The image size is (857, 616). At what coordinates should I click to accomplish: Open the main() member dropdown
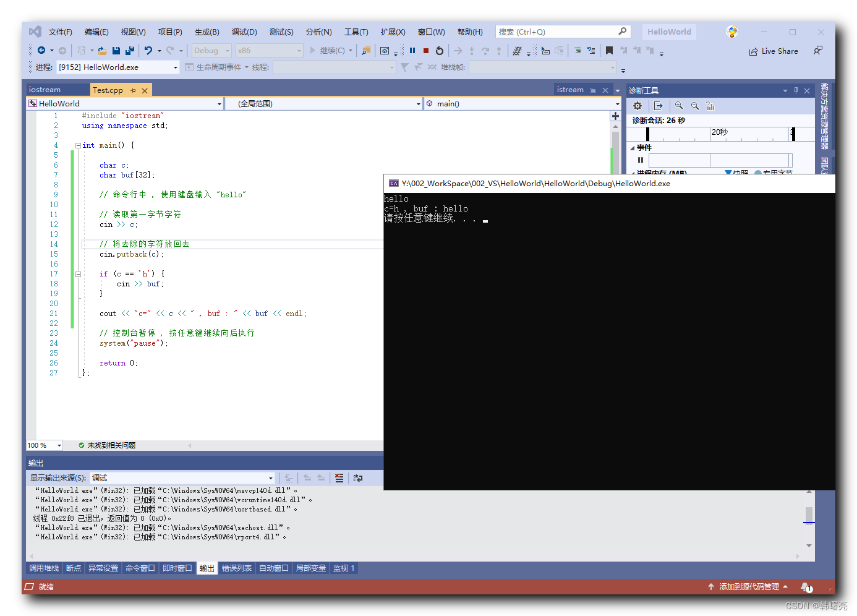pyautogui.click(x=522, y=104)
